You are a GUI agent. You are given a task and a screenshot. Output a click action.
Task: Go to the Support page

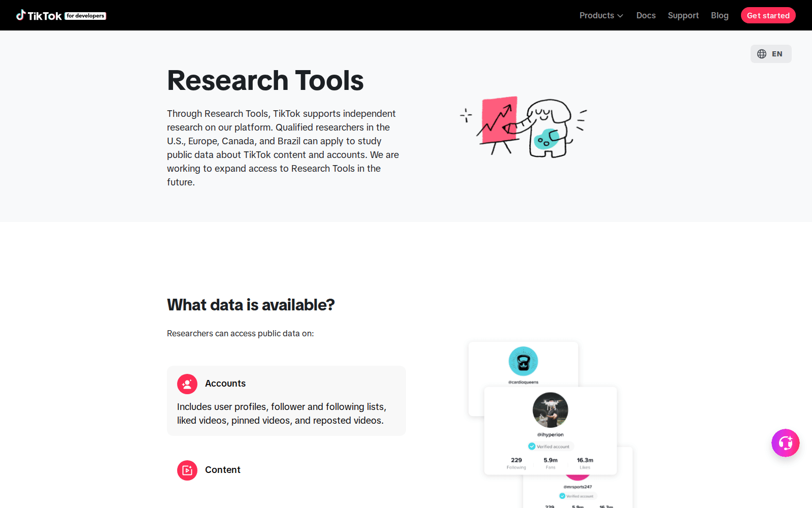(683, 15)
